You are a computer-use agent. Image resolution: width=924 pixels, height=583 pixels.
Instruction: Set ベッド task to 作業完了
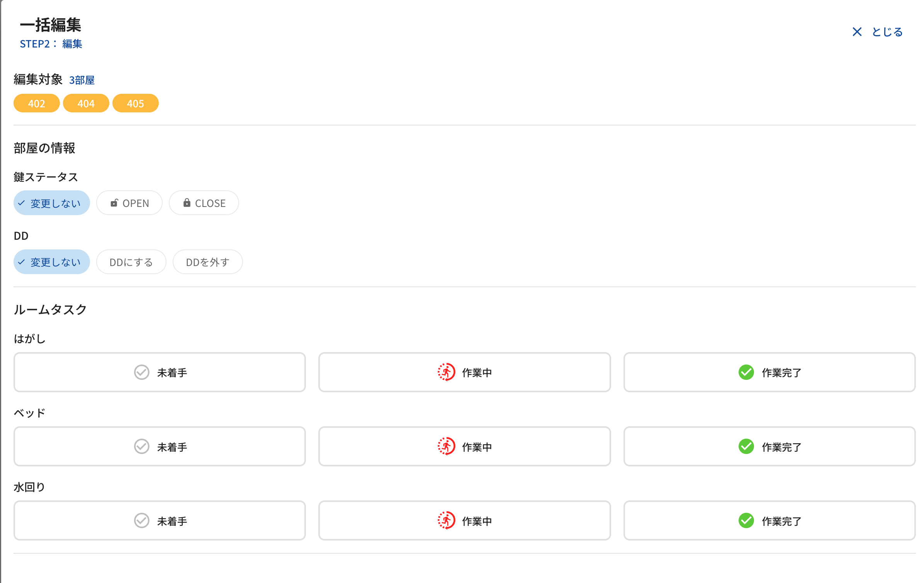769,447
